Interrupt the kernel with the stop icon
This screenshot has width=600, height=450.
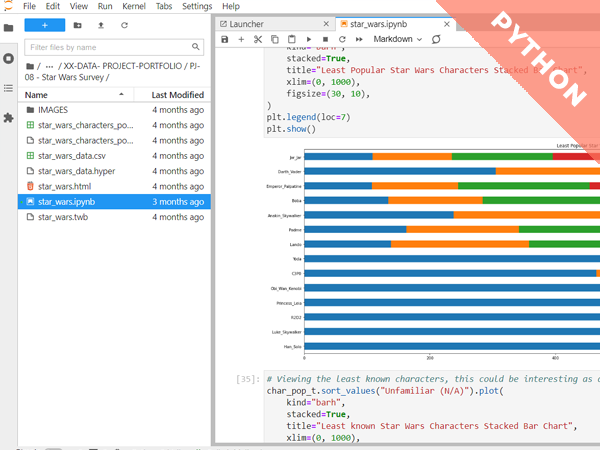point(325,39)
